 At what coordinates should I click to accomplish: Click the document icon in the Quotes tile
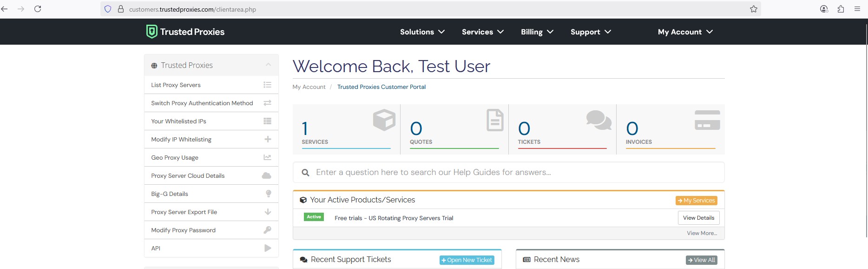click(495, 120)
